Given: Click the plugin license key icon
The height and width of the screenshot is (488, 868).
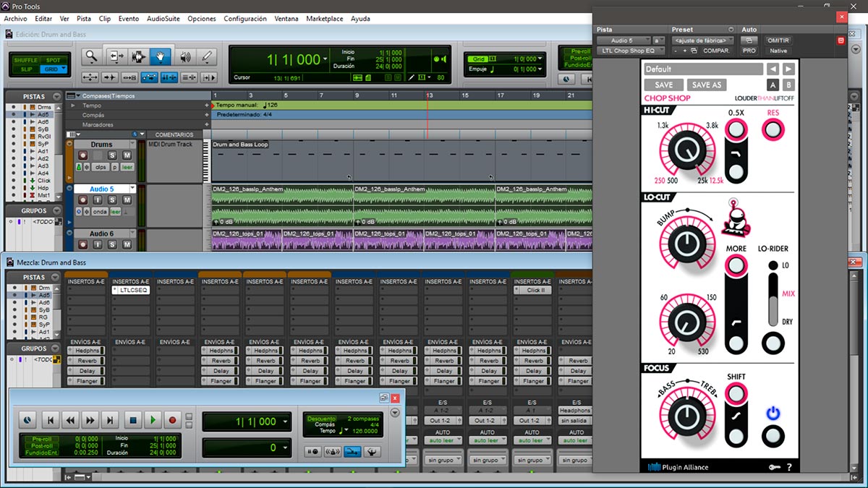Looking at the screenshot, I should point(773,467).
